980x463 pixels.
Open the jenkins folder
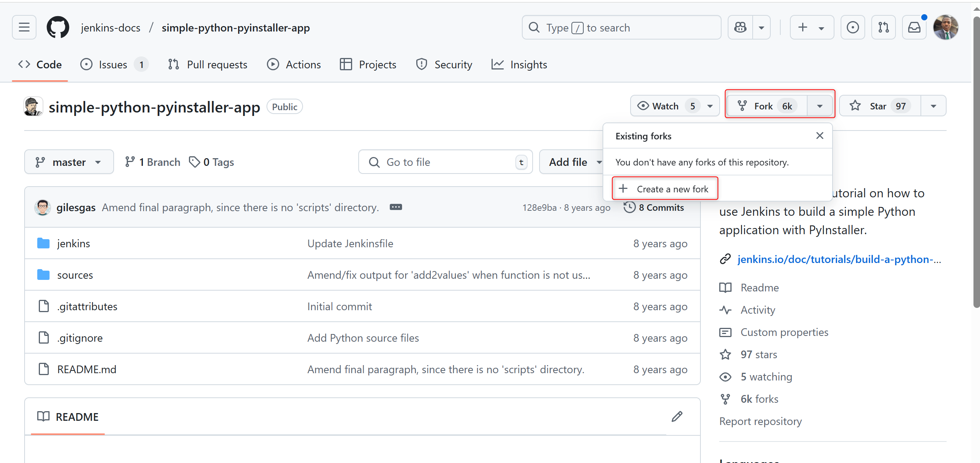pos(73,243)
